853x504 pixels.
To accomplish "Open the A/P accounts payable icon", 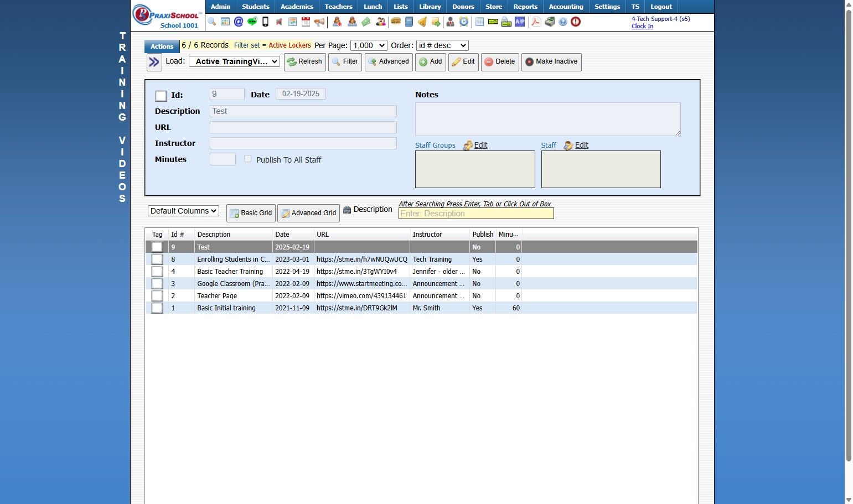I will [x=520, y=22].
